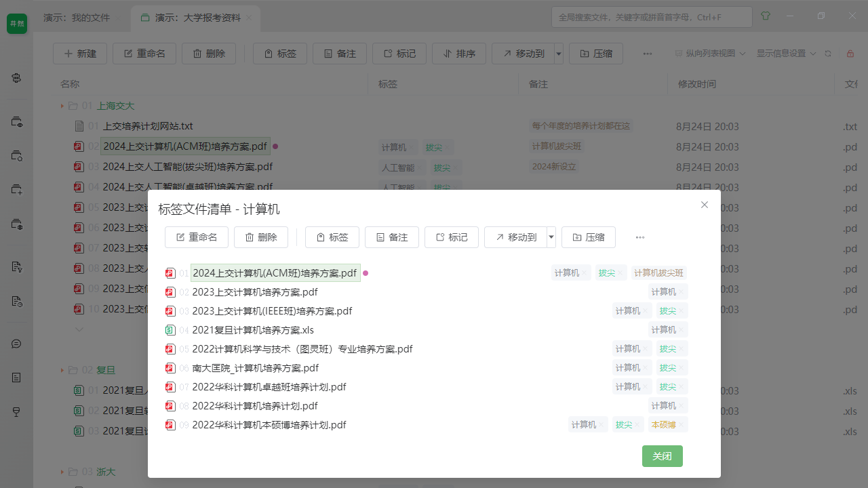This screenshot has height=488, width=868.
Task: Click the 新建 button in the toolbar
Action: point(79,53)
